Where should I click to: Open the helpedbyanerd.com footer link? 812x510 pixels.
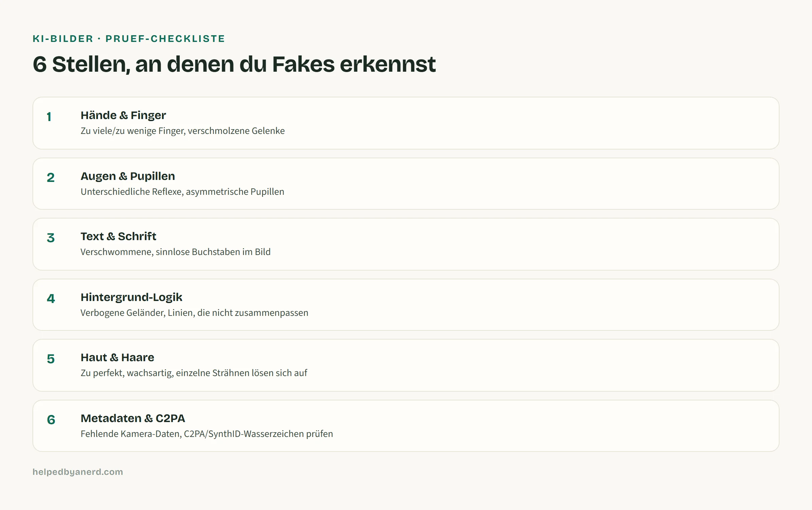pyautogui.click(x=78, y=472)
